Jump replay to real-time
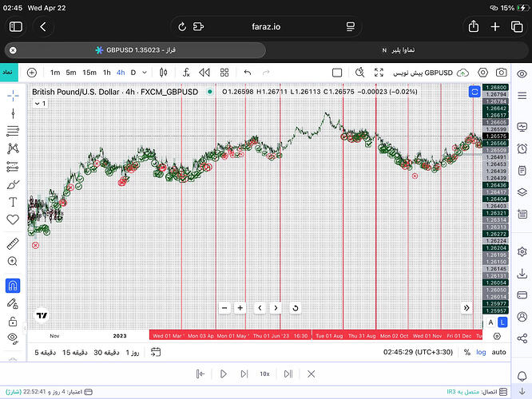 [288, 374]
